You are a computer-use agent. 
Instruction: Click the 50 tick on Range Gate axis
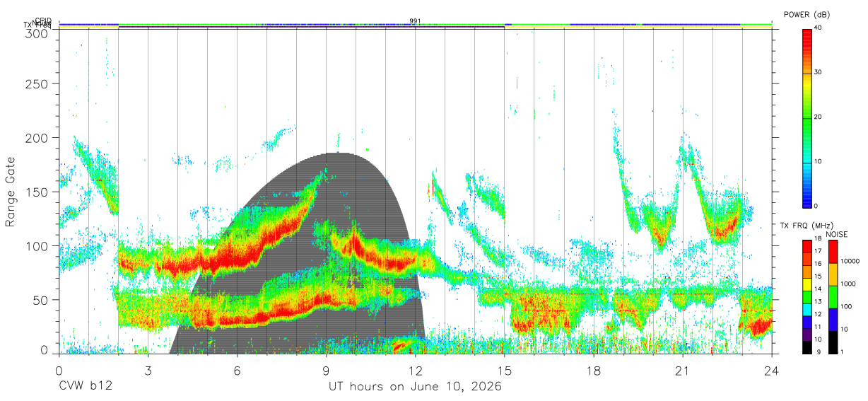(x=40, y=299)
